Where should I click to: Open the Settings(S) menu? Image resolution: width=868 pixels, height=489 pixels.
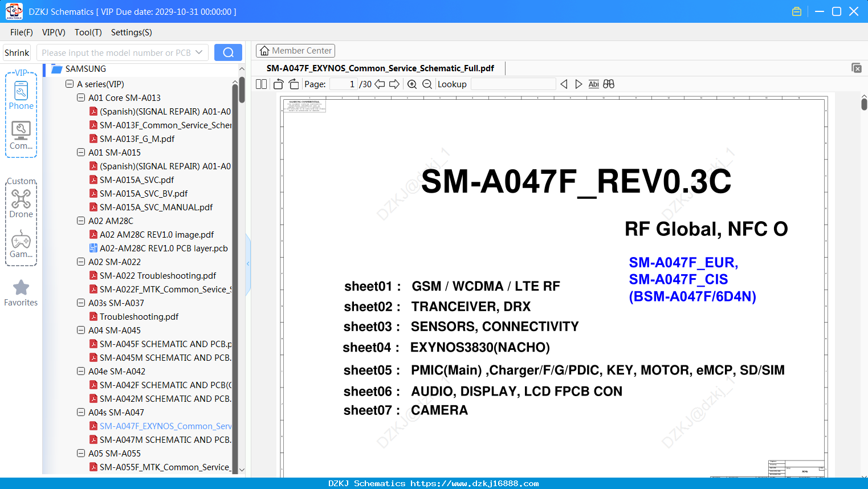point(132,32)
